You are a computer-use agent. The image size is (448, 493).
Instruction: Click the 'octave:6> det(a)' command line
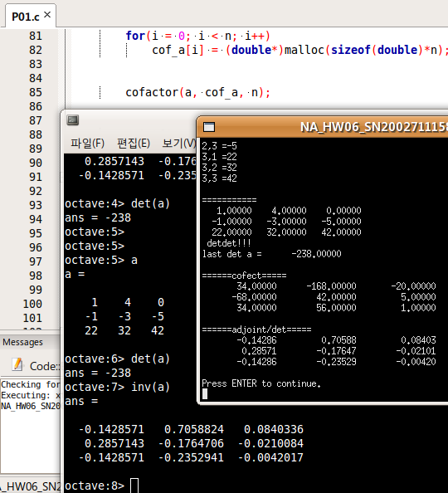[117, 359]
